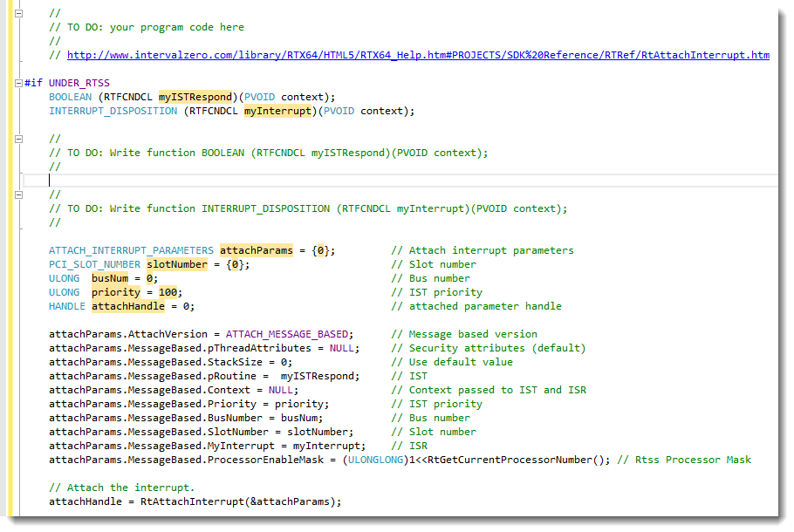
Task: Select the ATTACH_MESSAGE_BASED constant
Action: coord(287,334)
